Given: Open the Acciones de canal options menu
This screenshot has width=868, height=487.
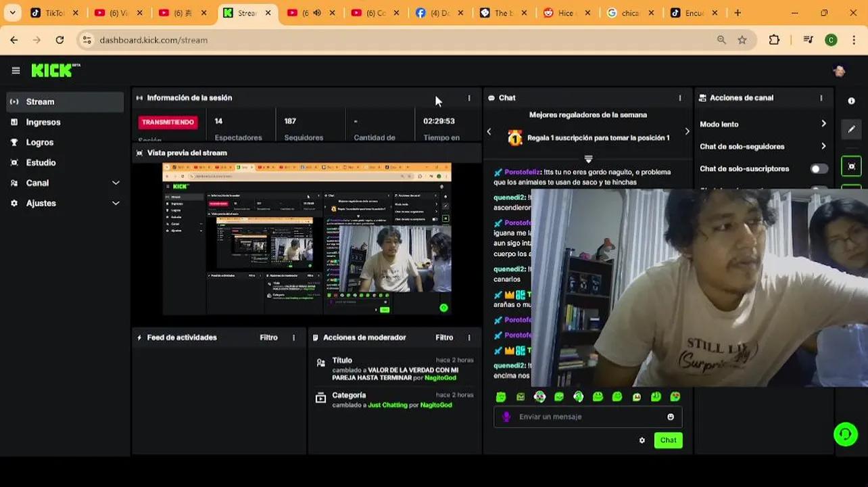Looking at the screenshot, I should (821, 98).
